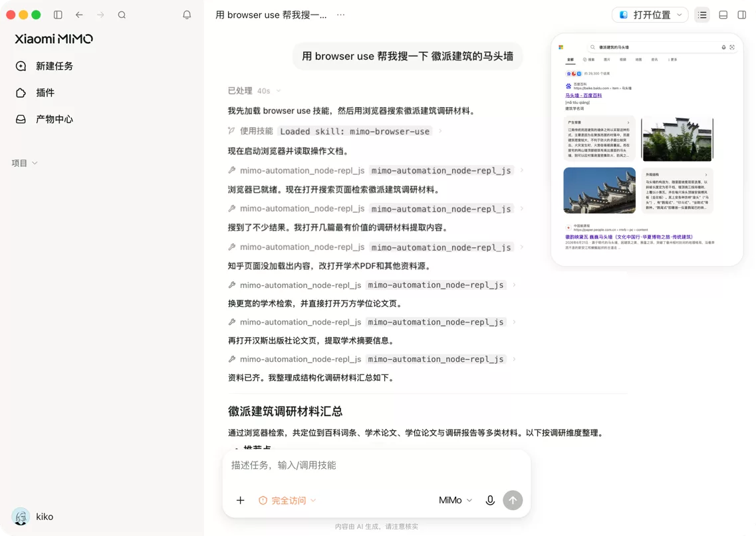The height and width of the screenshot is (536, 756).
Task: Click the blue-sky rooftop image in preview
Action: [x=599, y=190]
